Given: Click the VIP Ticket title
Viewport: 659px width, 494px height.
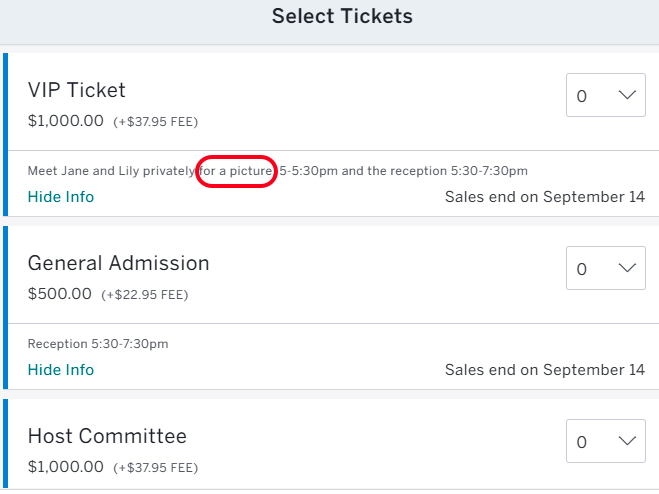Looking at the screenshot, I should (x=77, y=90).
